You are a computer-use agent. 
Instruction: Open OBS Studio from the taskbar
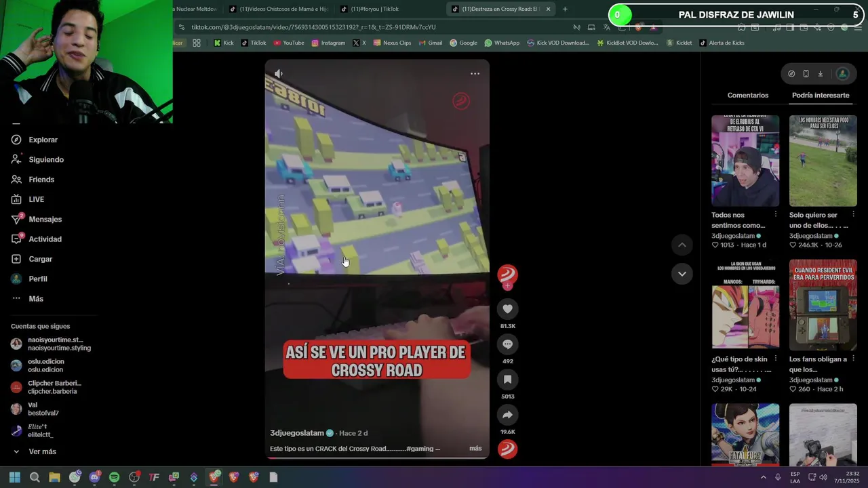point(134,477)
